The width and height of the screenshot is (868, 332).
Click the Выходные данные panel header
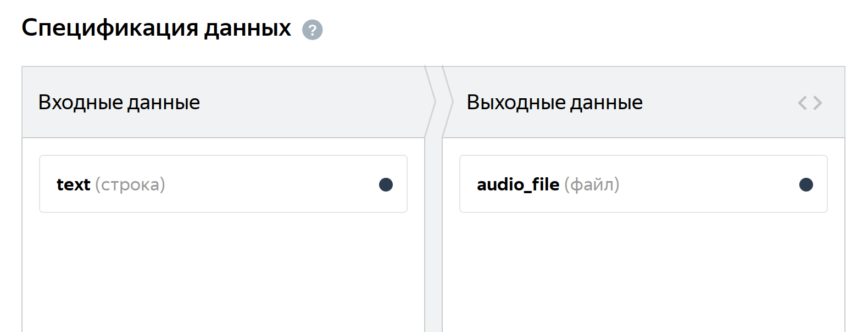(x=643, y=102)
